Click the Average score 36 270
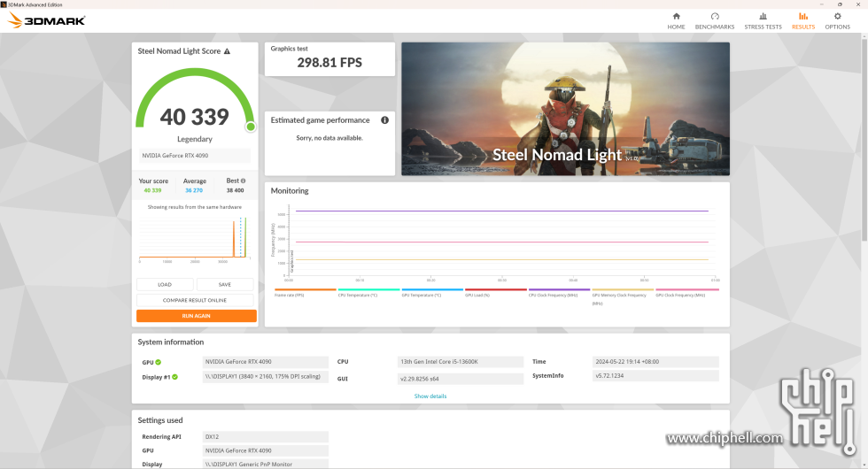The height and width of the screenshot is (469, 868). [x=194, y=190]
